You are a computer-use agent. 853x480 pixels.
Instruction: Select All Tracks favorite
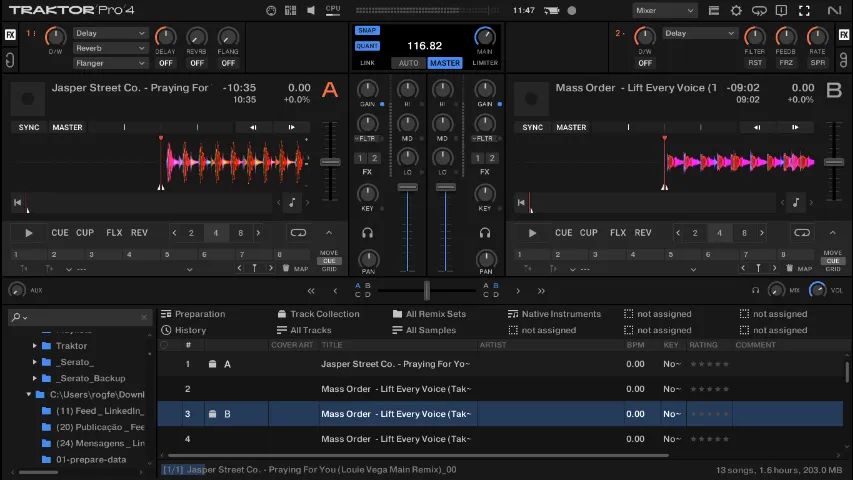(x=304, y=330)
